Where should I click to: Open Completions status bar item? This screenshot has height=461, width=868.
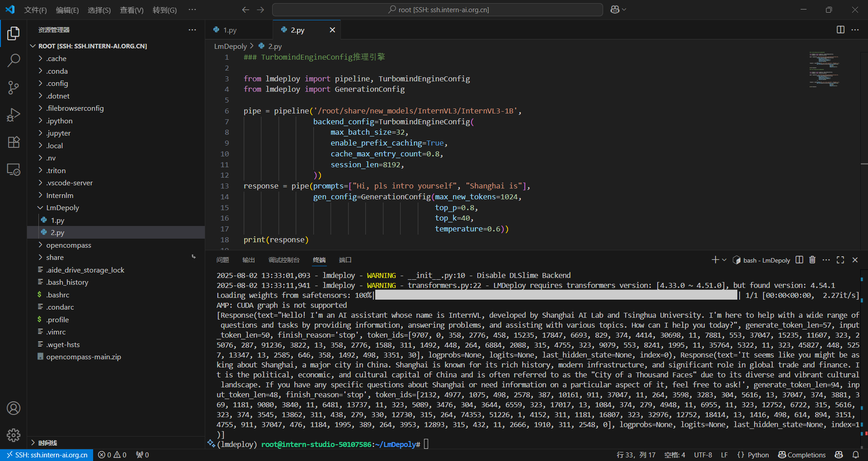point(802,455)
